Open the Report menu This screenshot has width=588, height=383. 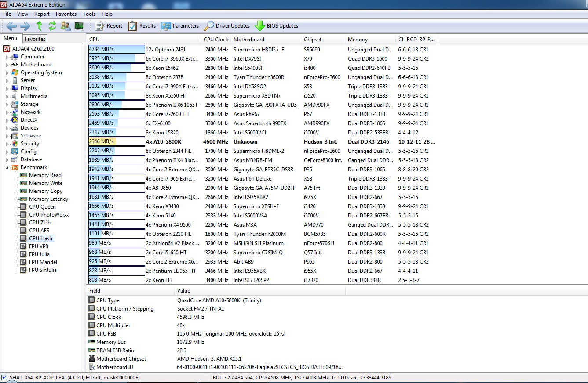click(x=42, y=14)
